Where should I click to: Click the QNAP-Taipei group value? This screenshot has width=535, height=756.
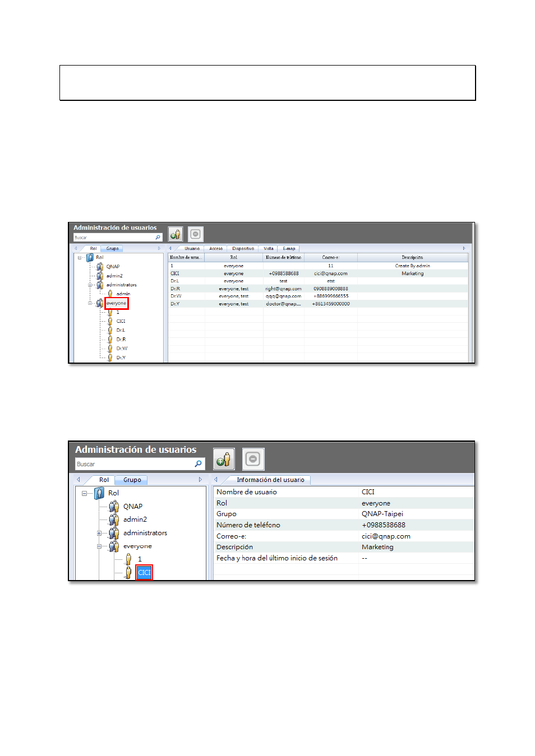pyautogui.click(x=382, y=514)
